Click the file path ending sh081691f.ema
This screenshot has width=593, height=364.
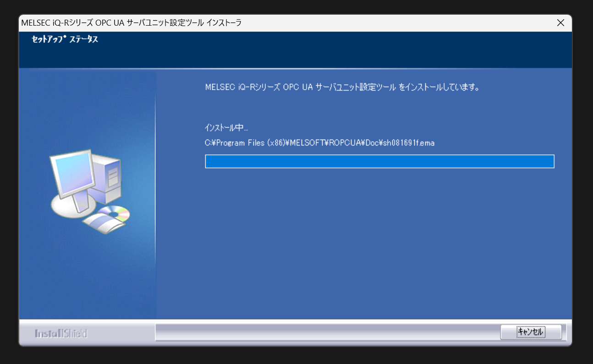tap(319, 143)
